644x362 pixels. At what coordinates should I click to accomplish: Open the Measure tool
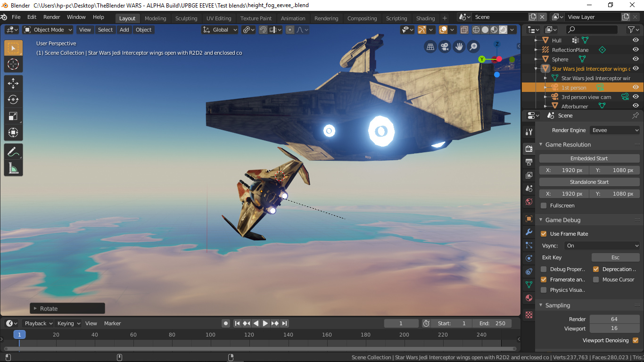click(13, 168)
